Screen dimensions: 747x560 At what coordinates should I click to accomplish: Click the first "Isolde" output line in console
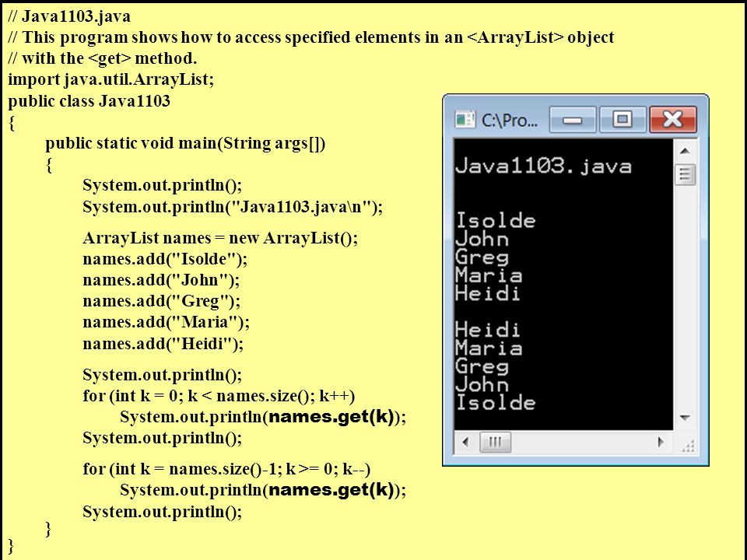click(x=496, y=220)
